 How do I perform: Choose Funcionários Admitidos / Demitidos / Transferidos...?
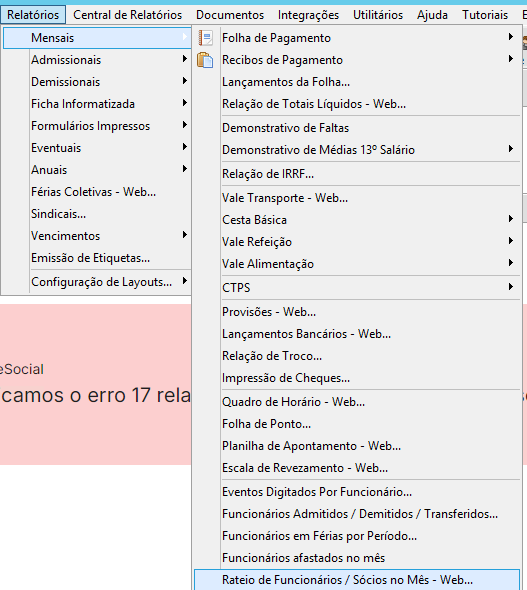(x=357, y=514)
